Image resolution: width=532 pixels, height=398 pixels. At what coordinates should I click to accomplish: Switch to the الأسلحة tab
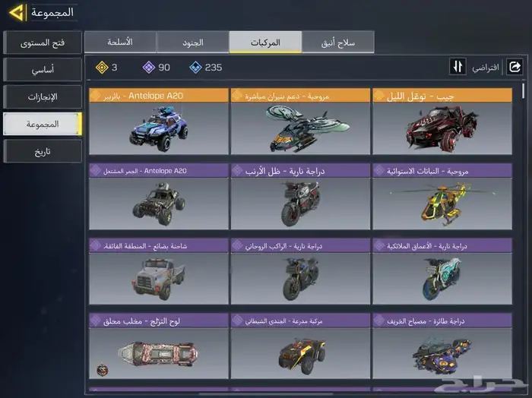click(x=120, y=42)
